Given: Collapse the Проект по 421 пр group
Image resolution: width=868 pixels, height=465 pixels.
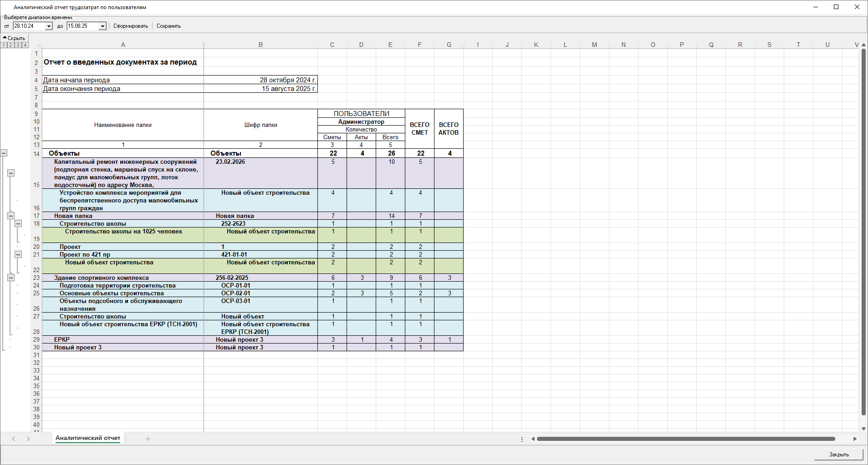Looking at the screenshot, I should (x=18, y=254).
